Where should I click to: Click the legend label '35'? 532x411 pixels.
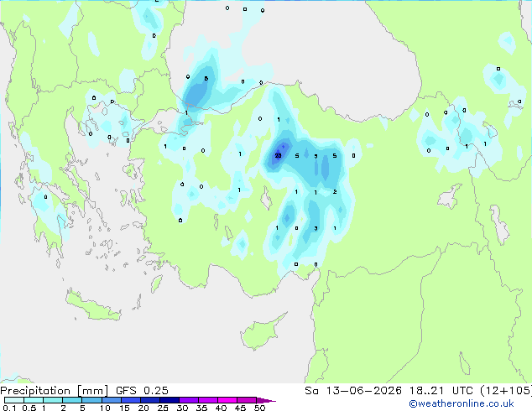[201, 408]
